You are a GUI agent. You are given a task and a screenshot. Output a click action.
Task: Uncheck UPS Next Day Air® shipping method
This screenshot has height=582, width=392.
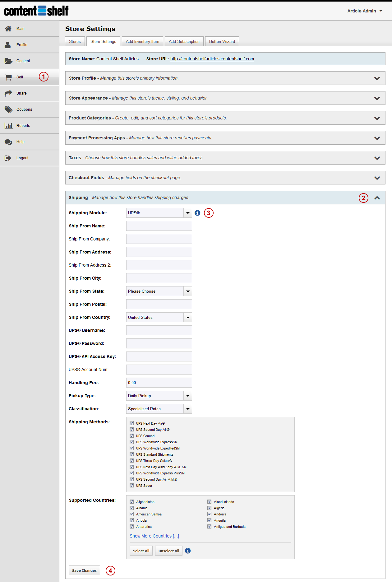point(132,423)
